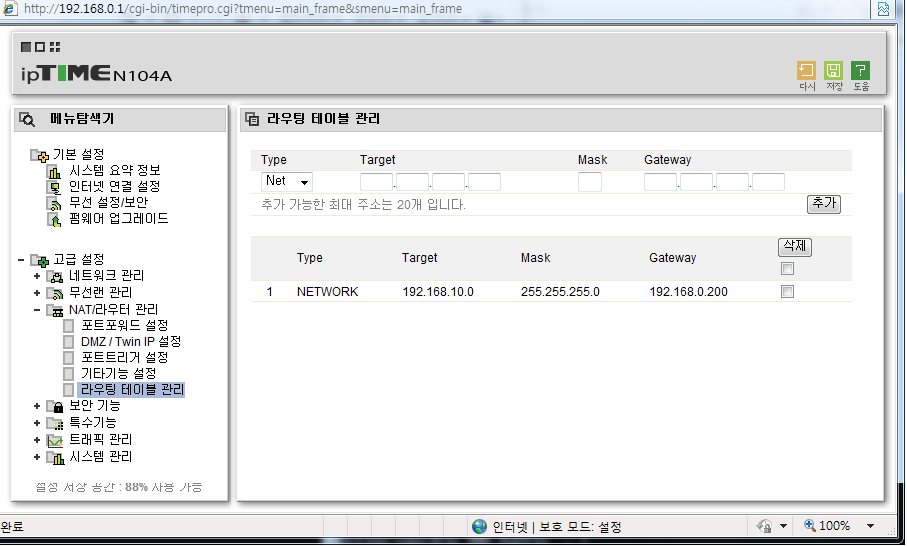This screenshot has width=907, height=546.
Task: Open 시스템 요약 정보 chart icon
Action: [x=54, y=171]
